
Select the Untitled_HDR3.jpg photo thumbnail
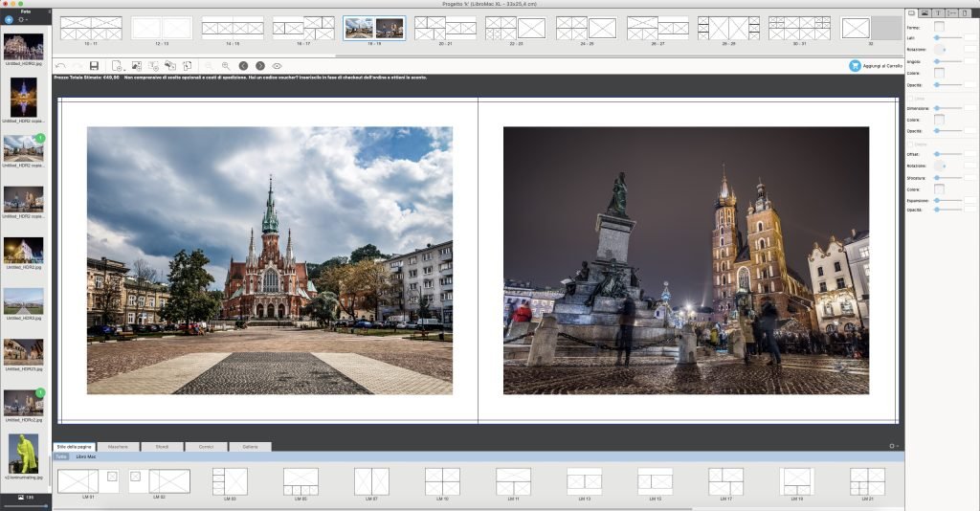pos(23,301)
